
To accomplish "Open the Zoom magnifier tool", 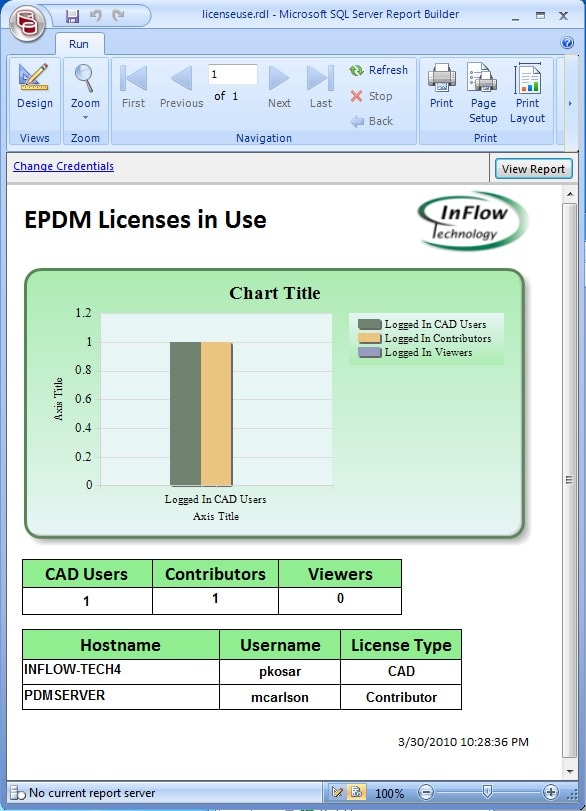I will pyautogui.click(x=85, y=92).
